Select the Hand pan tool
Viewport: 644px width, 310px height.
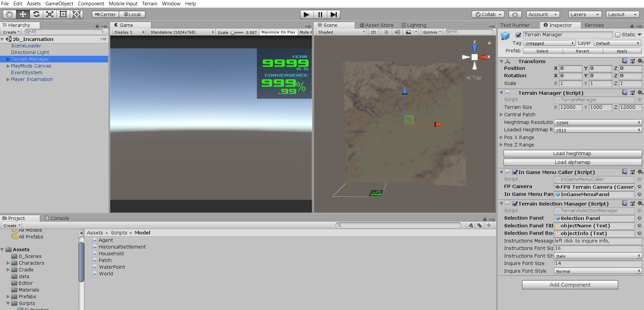click(x=9, y=14)
